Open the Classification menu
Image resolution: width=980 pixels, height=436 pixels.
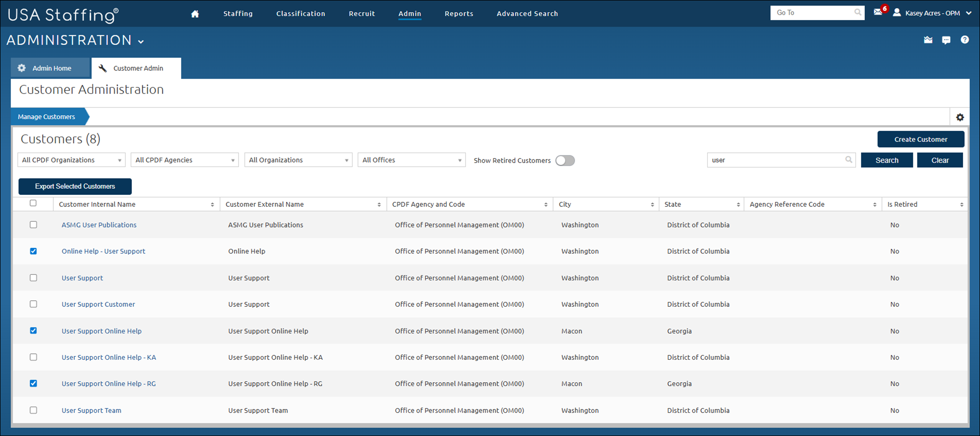301,14
